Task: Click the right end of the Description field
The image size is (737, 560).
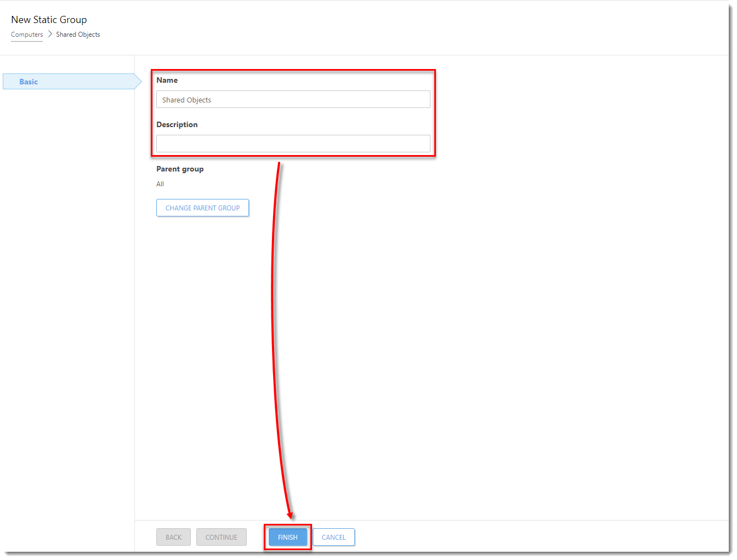Action: [422, 144]
